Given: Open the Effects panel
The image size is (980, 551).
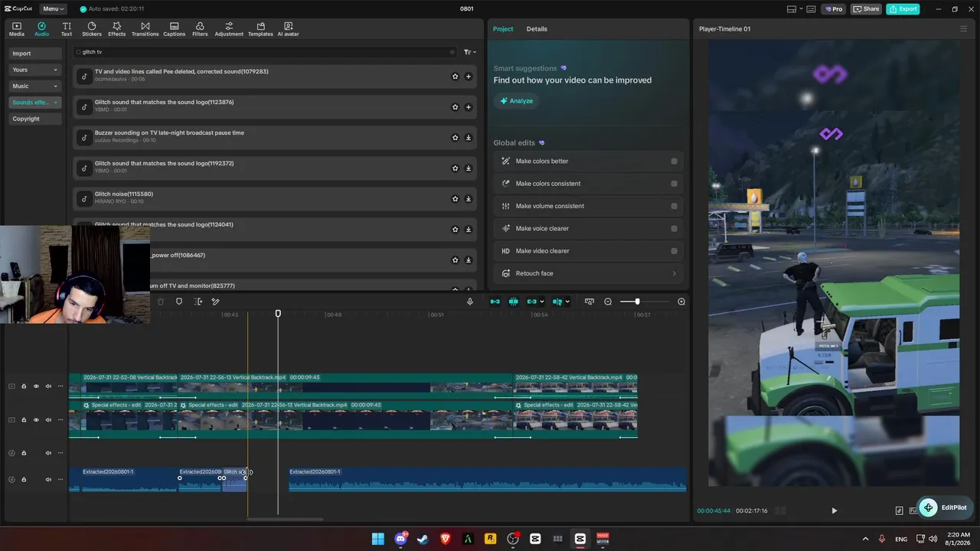Looking at the screenshot, I should (x=116, y=29).
